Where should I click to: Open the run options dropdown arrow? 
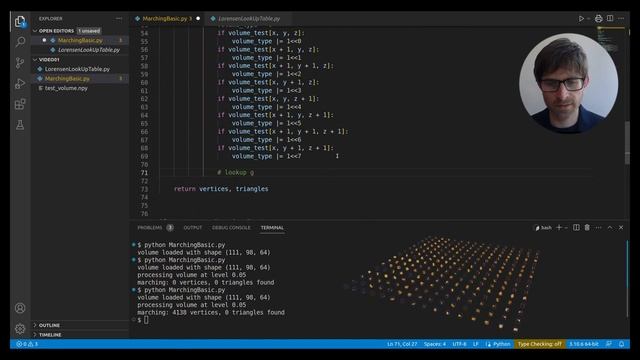pos(588,18)
